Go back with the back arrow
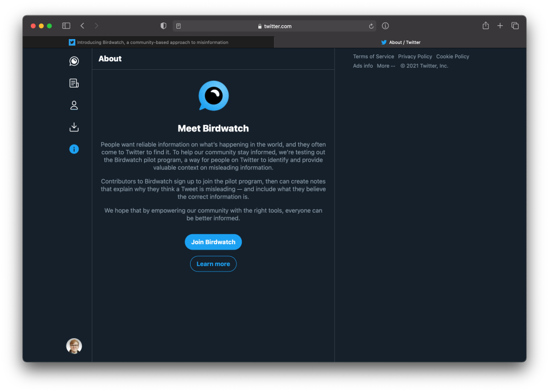The height and width of the screenshot is (392, 549). 82,26
